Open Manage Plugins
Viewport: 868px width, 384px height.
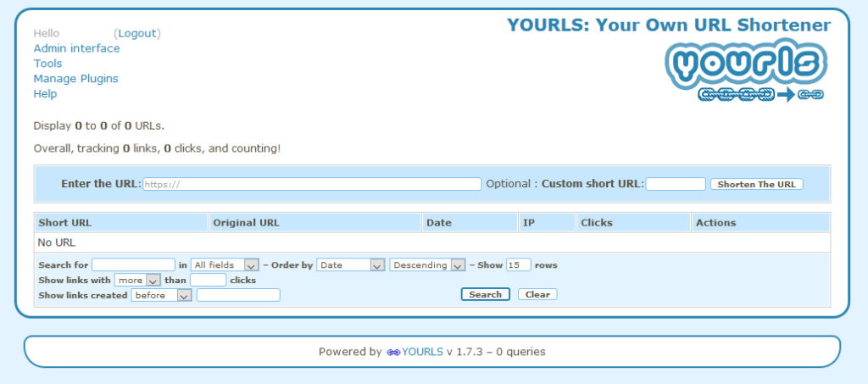click(75, 79)
